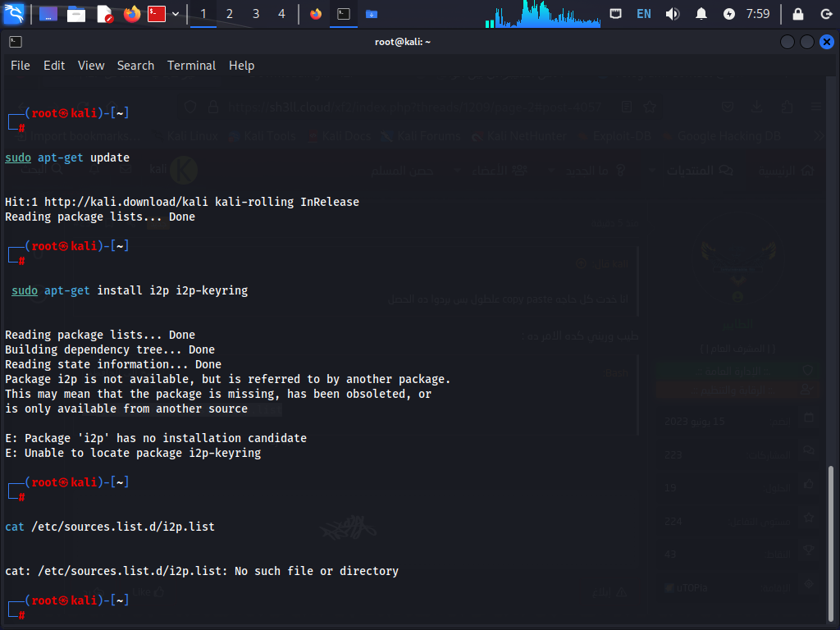The height and width of the screenshot is (630, 840).
Task: Click the 'Package i2p is not available' line
Action: pyautogui.click(x=228, y=379)
